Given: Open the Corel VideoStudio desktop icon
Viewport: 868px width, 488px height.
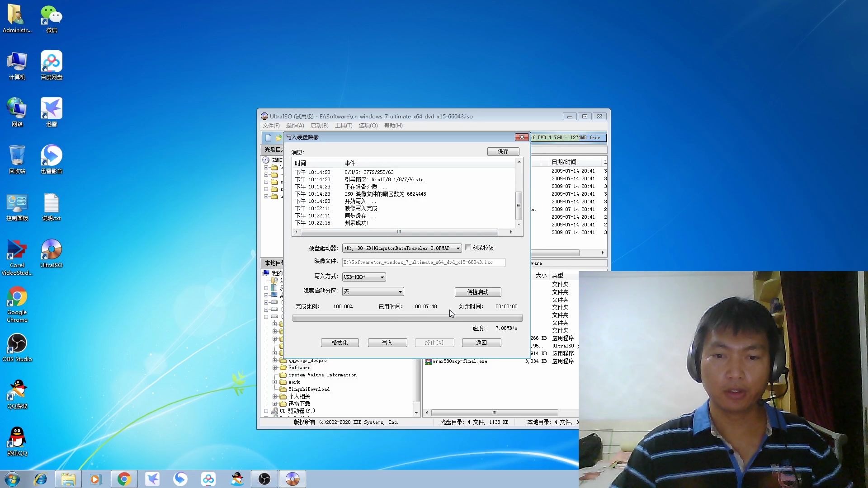Looking at the screenshot, I should tap(17, 257).
